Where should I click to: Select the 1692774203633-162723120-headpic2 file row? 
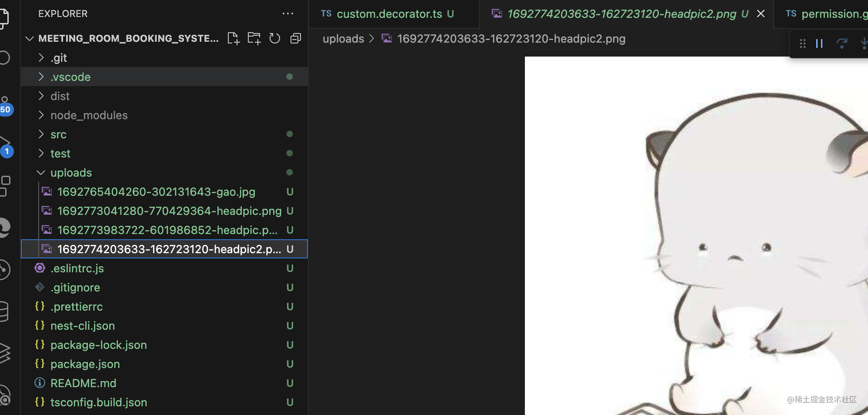[x=164, y=249]
